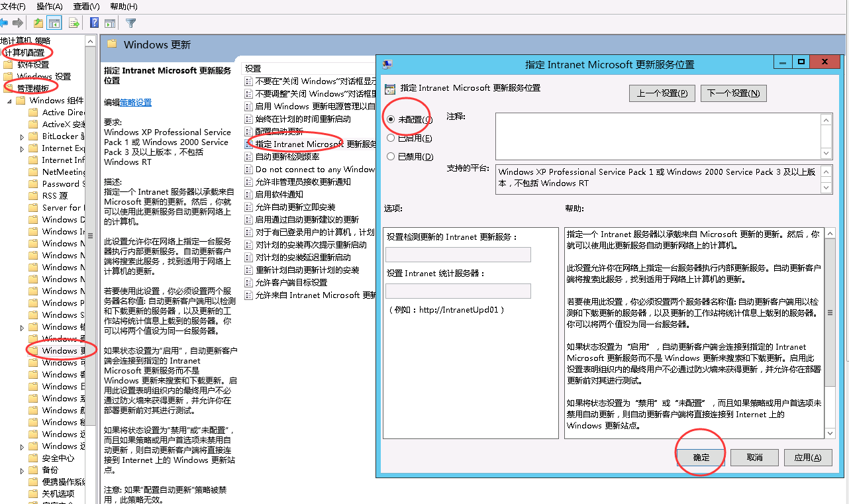Expand the 备份 folder tree node
This screenshot has height=504, width=849.
[x=22, y=470]
